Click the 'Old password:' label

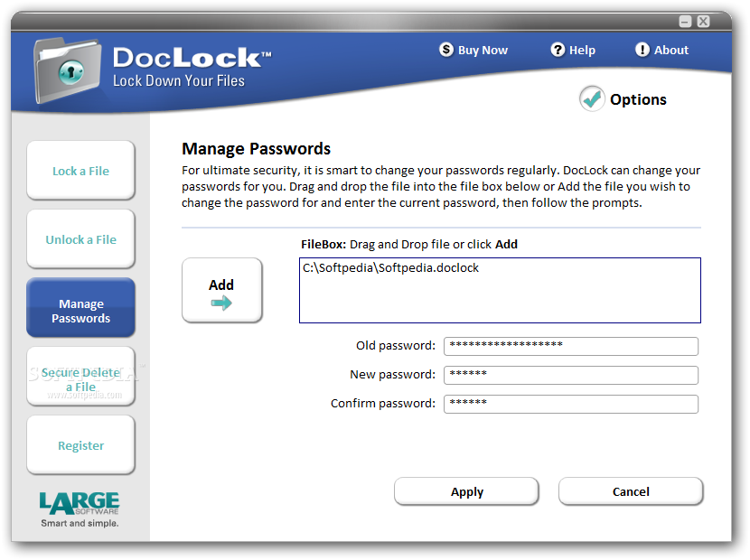coord(396,346)
